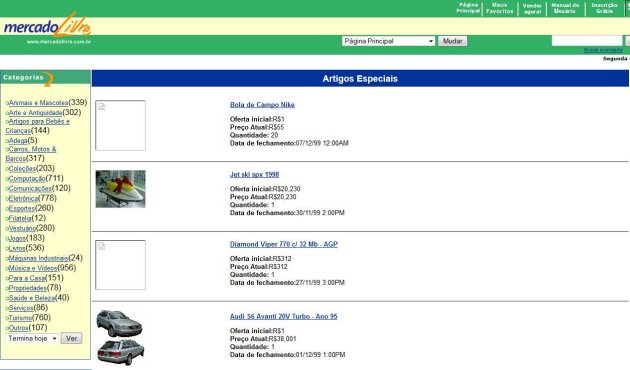Click closing date 07/12/99 12:00AM
630x370 pixels.
(322, 143)
